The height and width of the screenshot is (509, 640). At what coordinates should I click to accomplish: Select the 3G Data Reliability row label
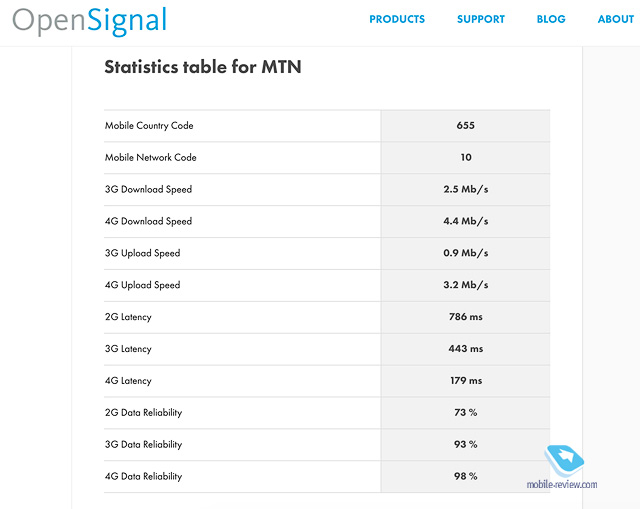point(143,445)
